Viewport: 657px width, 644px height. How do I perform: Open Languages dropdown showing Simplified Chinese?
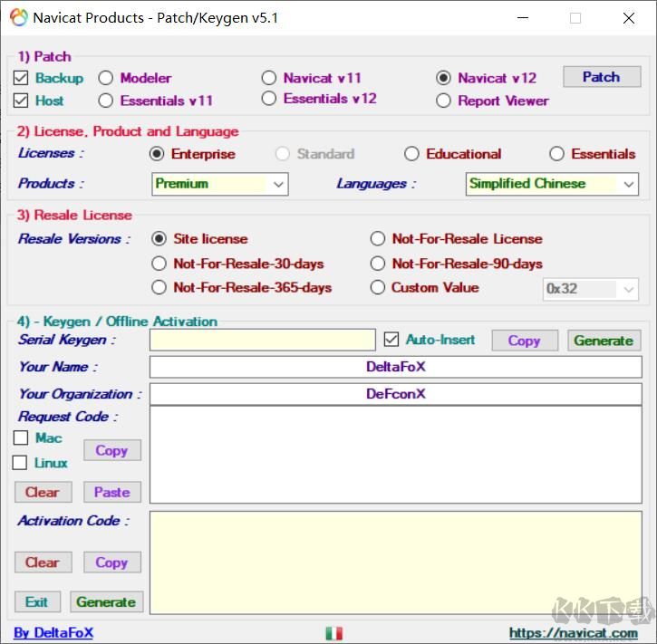pos(552,184)
